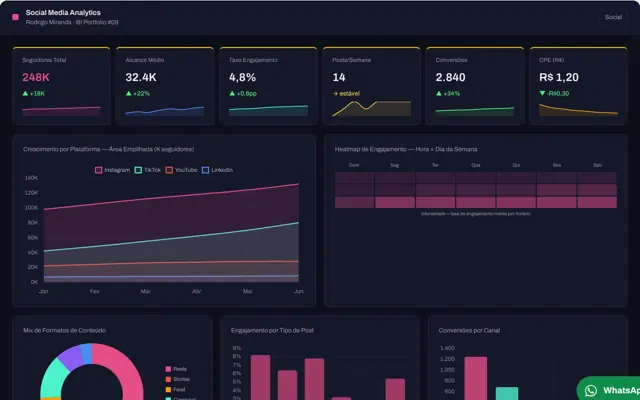This screenshot has height=400, width=640.
Task: Click the Posts/Semana sparkline
Action: click(x=371, y=109)
